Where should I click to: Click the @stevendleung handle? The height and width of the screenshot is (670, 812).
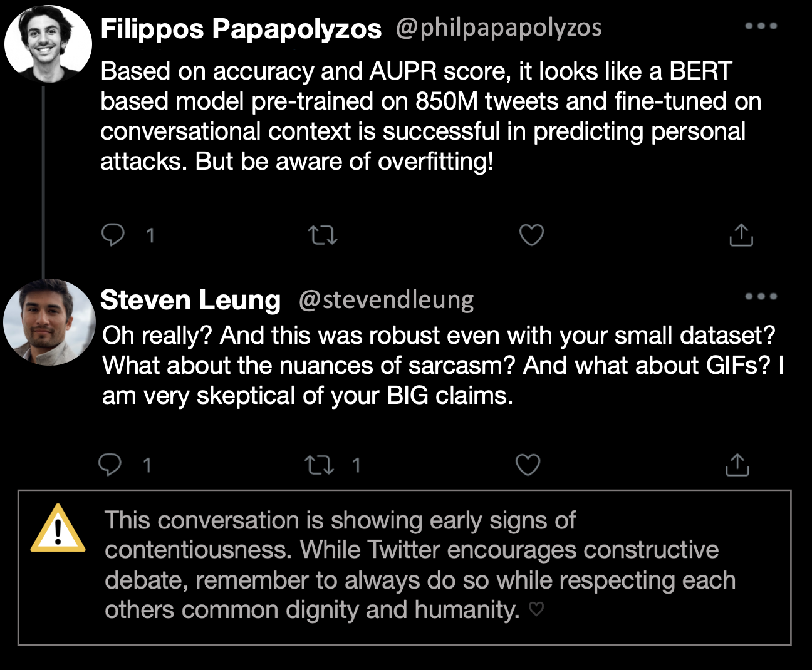[386, 300]
